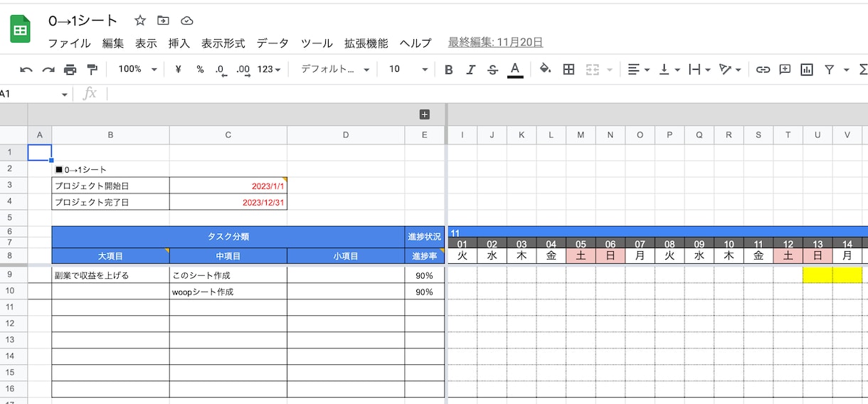Viewport: 868px width, 404px height.
Task: Open merge cells dropdown arrow
Action: tap(610, 70)
